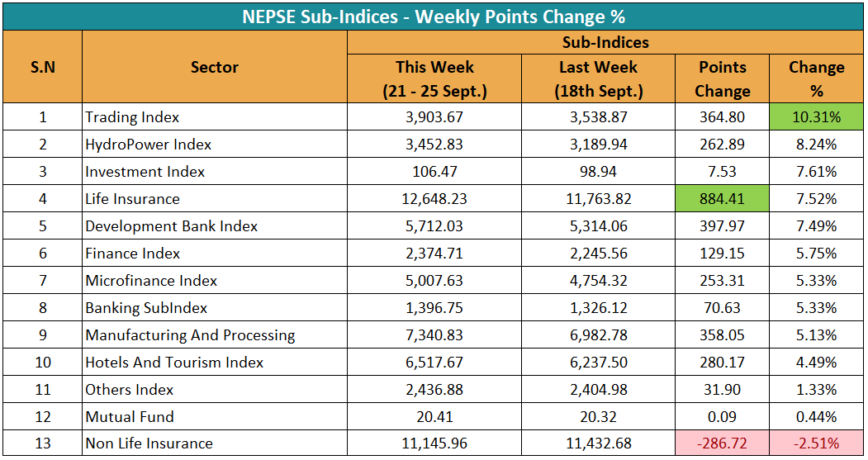Select the Sub-Indices merged header cell

605,42
